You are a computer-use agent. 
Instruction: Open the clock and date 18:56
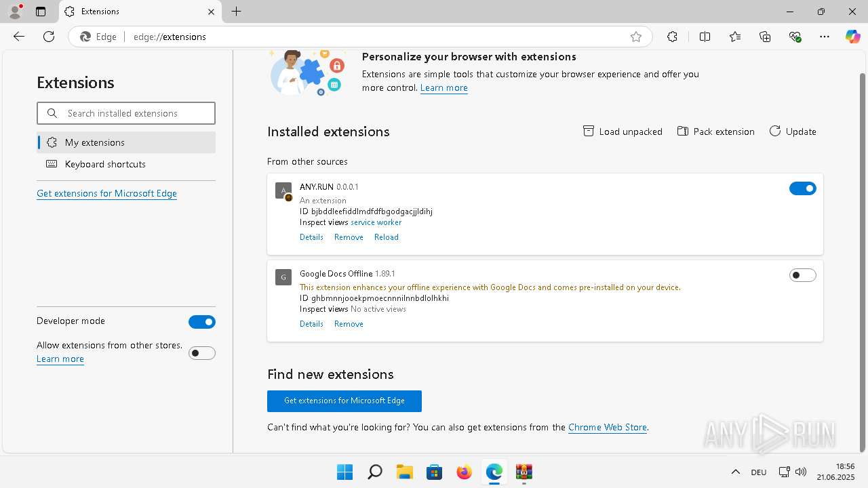tap(835, 472)
